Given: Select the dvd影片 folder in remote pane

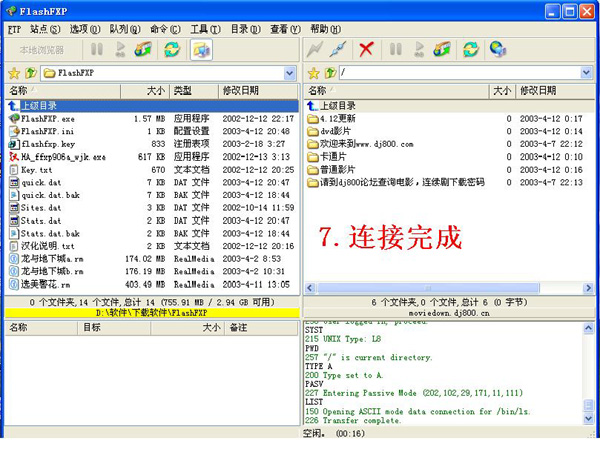Looking at the screenshot, I should [x=338, y=131].
